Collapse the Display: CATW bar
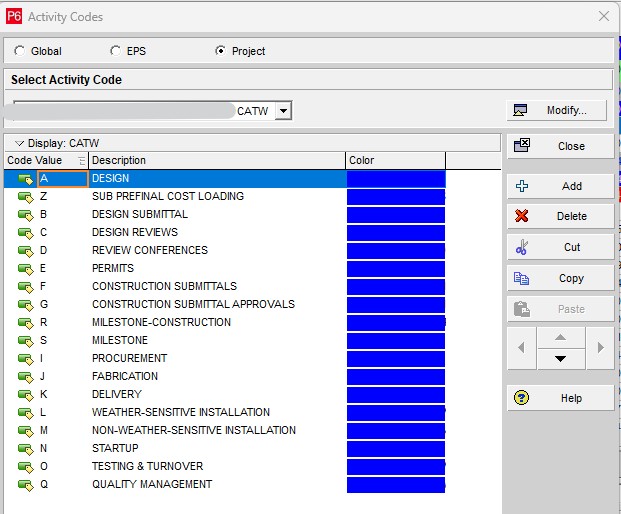The image size is (621, 514). coord(19,143)
